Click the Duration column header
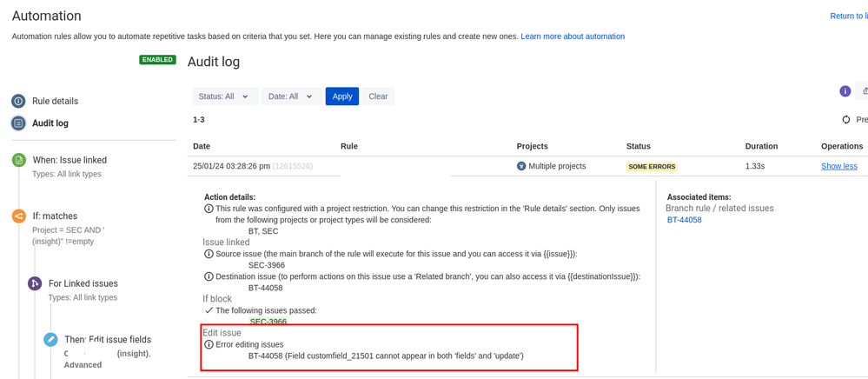This screenshot has height=379, width=868. (761, 146)
